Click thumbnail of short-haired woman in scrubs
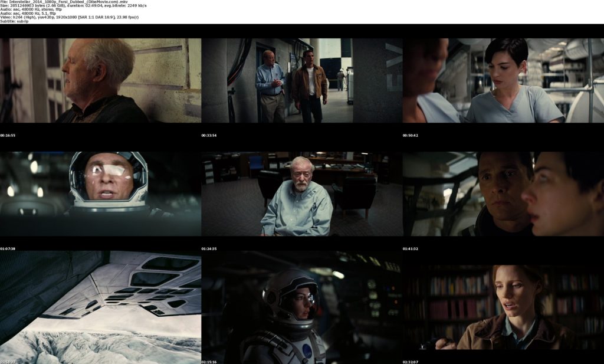 (503, 80)
